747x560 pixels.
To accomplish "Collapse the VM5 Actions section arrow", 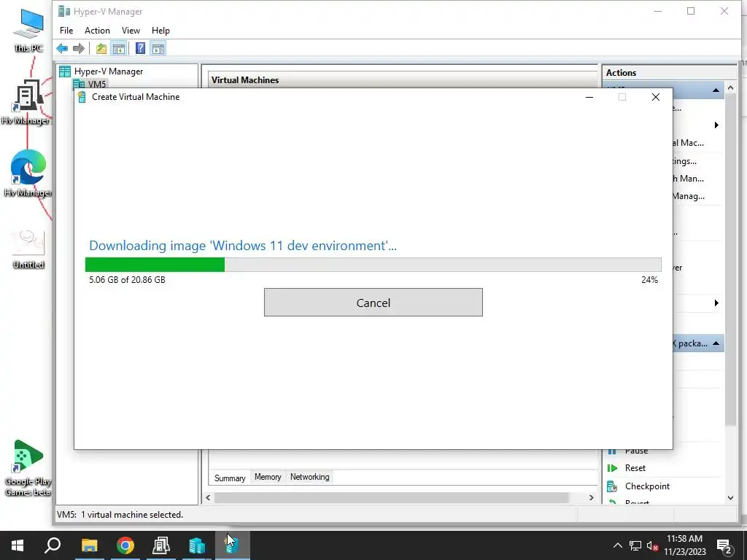I will click(716, 90).
